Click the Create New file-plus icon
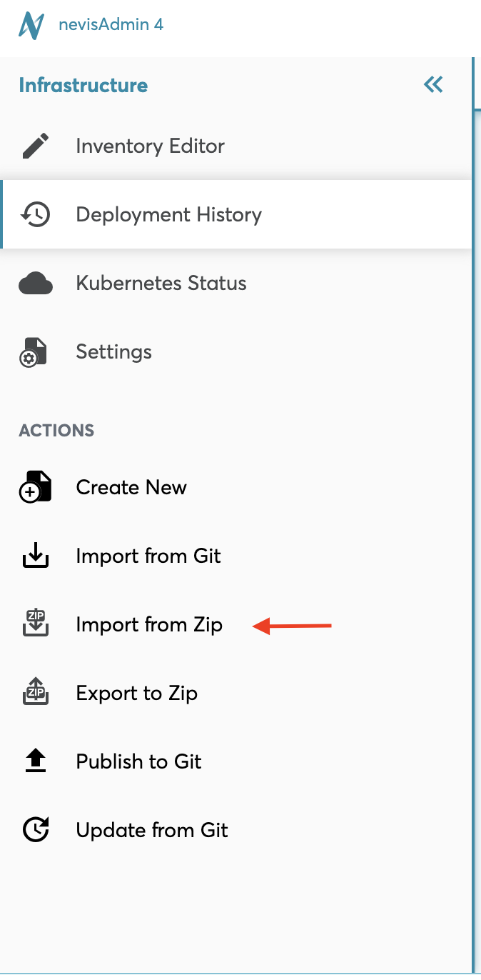Image resolution: width=481 pixels, height=980 pixels. click(x=35, y=488)
